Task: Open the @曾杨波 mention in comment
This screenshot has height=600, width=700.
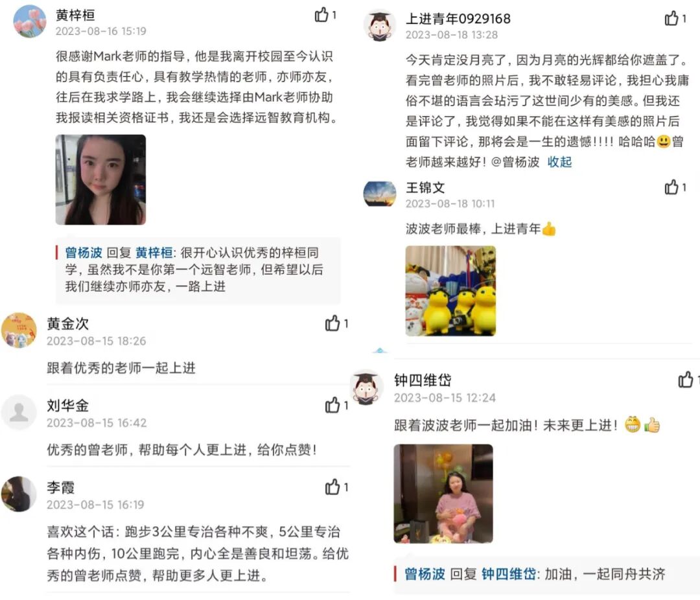Action: [515, 161]
